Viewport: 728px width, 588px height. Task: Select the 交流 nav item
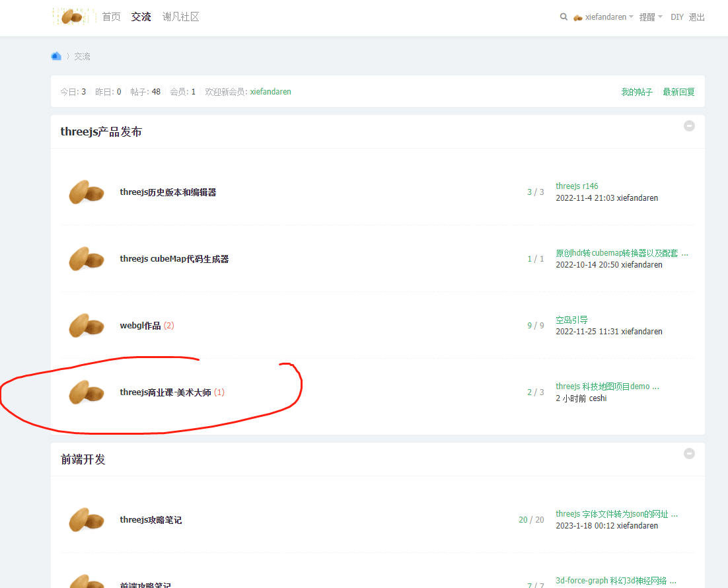click(x=141, y=17)
